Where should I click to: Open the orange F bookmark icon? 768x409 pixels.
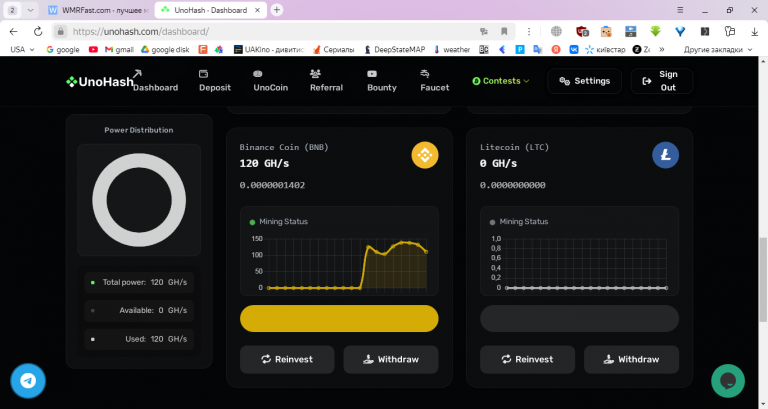coord(203,49)
